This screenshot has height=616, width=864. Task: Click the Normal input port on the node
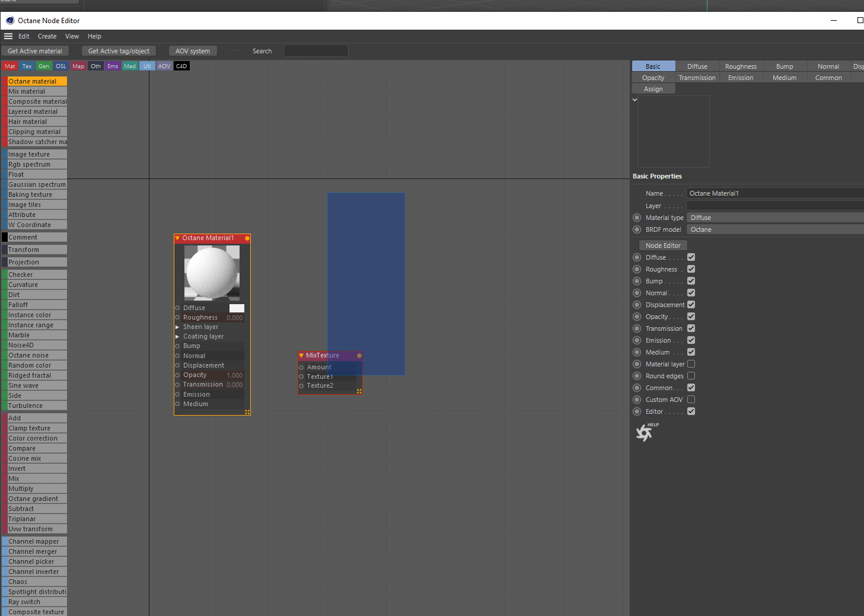tap(177, 356)
